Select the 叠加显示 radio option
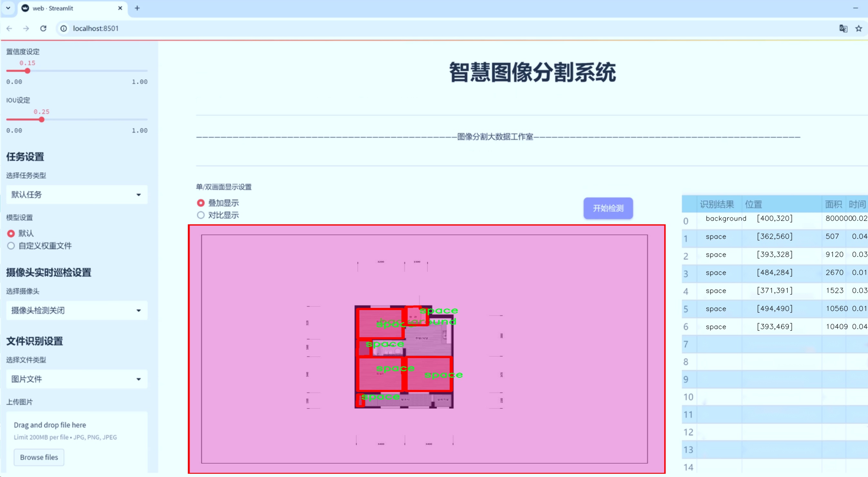 pyautogui.click(x=201, y=203)
